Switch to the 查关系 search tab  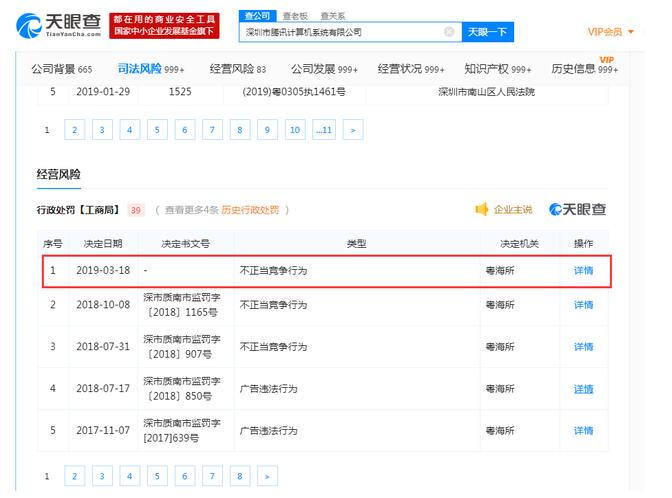point(332,16)
